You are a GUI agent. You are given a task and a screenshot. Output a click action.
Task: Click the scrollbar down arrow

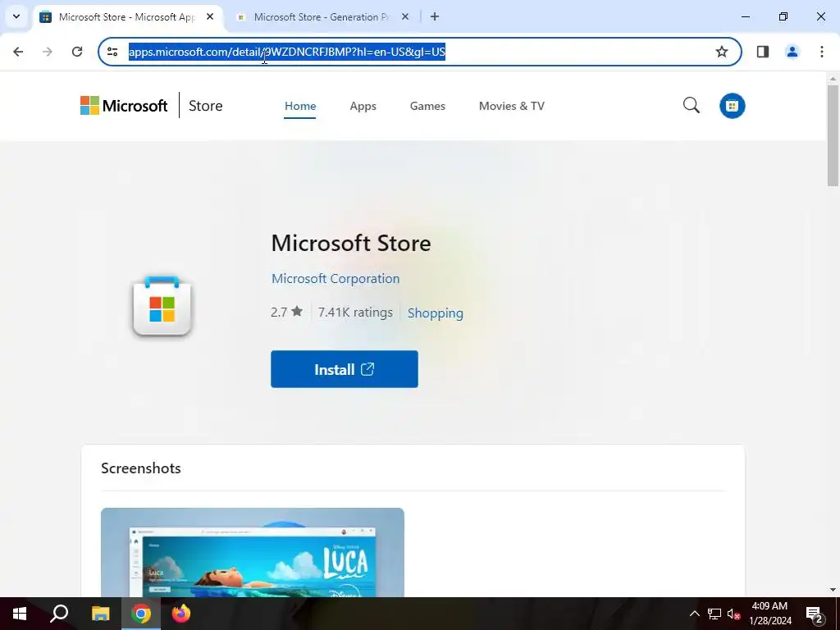pos(833,590)
